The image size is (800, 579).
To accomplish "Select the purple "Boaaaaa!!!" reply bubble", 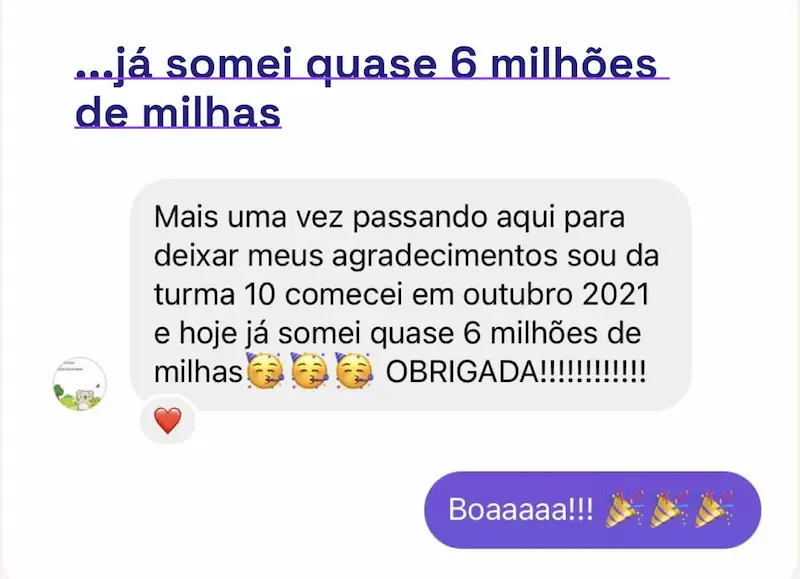I will pos(592,510).
